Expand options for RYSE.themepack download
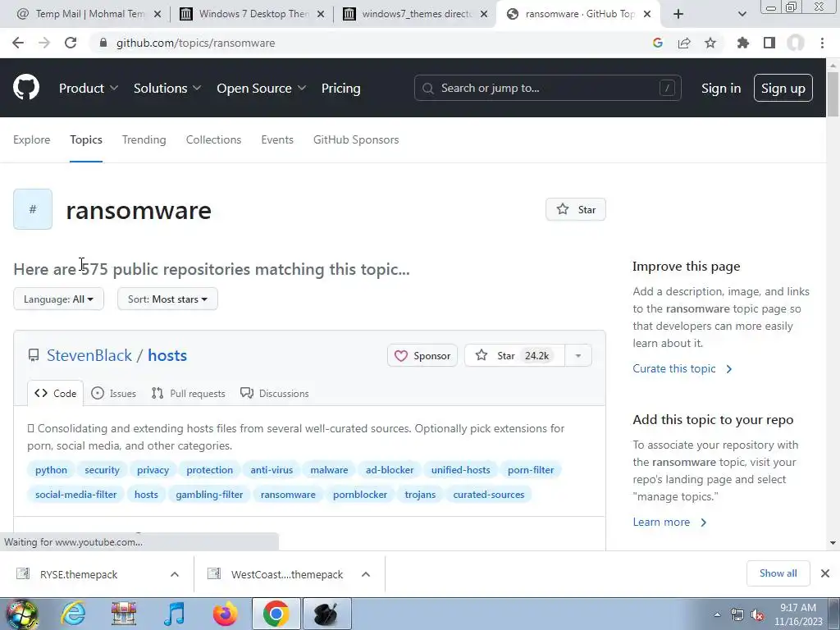Viewport: 840px width, 630px height. (x=175, y=574)
